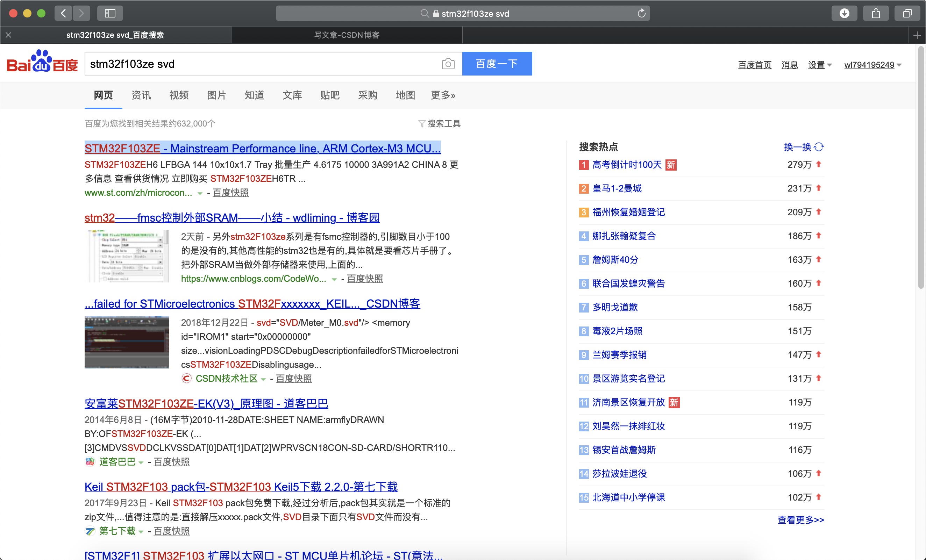Screen dimensions: 926x560
Task: Select the 资讯 search tab
Action: 141,95
